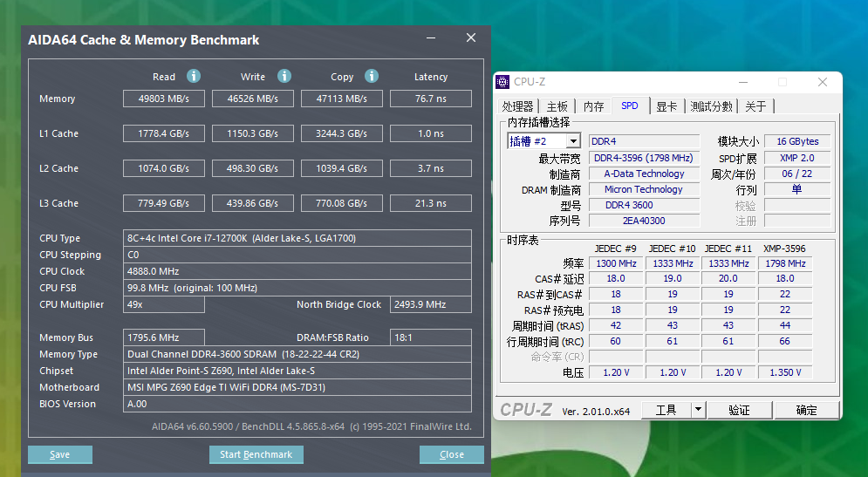Select the SPD tab in CPU-Z

[x=630, y=106]
